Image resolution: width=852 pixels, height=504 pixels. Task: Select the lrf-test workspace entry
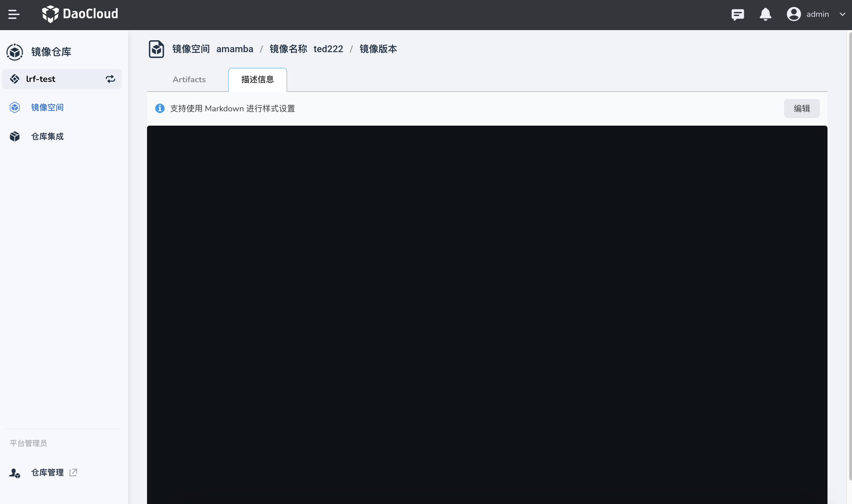62,79
